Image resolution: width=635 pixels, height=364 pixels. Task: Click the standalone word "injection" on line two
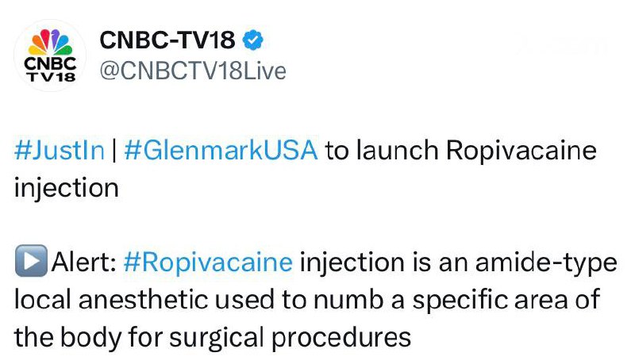point(67,188)
